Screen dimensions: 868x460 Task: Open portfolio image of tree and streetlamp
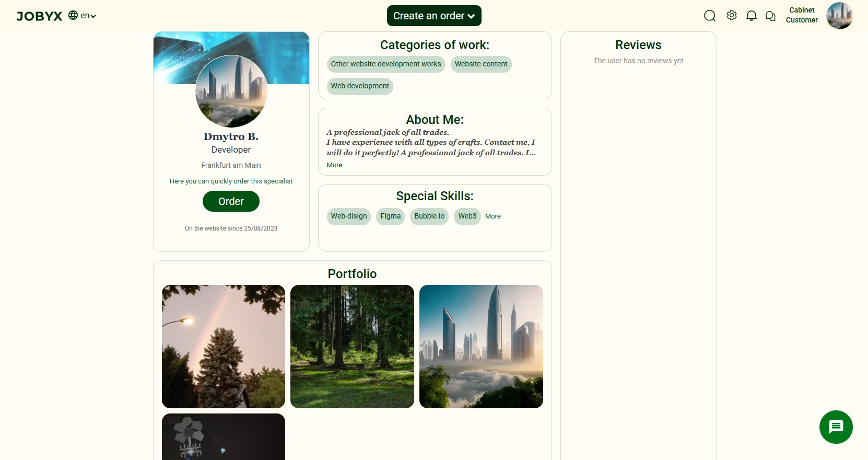point(224,347)
